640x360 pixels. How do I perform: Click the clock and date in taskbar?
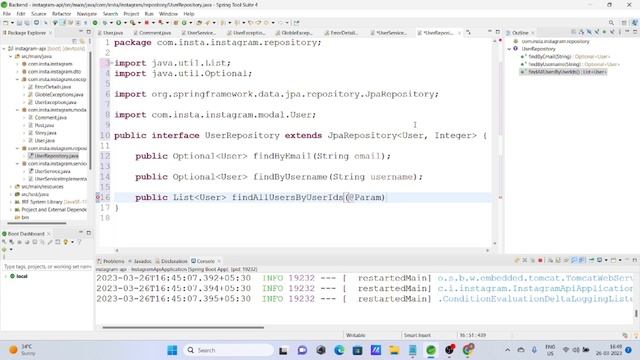coord(609,350)
